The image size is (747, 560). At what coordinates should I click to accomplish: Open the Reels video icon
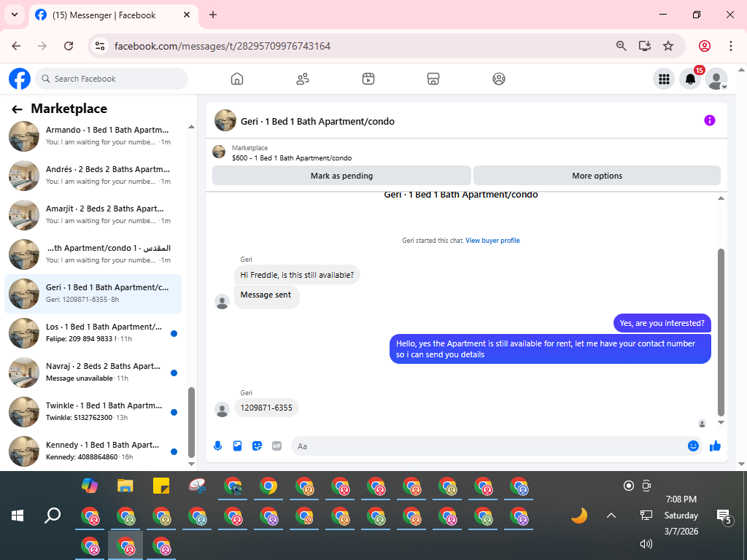(x=368, y=79)
